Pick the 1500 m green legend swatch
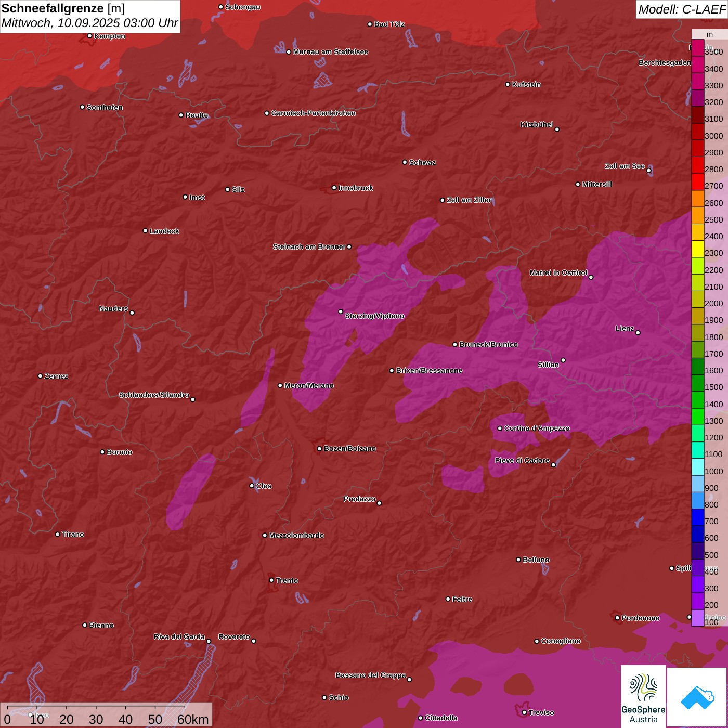The width and height of the screenshot is (728, 728). tap(698, 383)
